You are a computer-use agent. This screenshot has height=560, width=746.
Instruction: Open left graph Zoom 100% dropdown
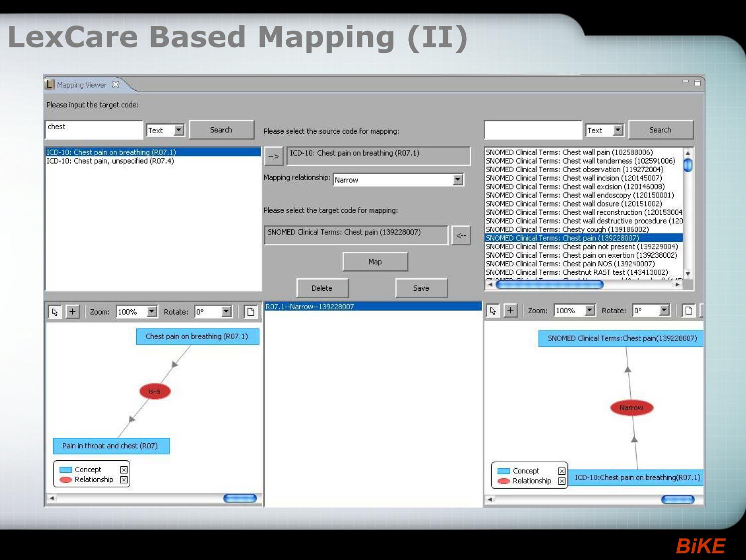152,312
